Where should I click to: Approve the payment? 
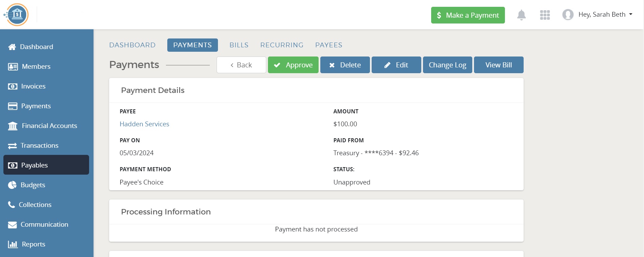click(x=293, y=65)
